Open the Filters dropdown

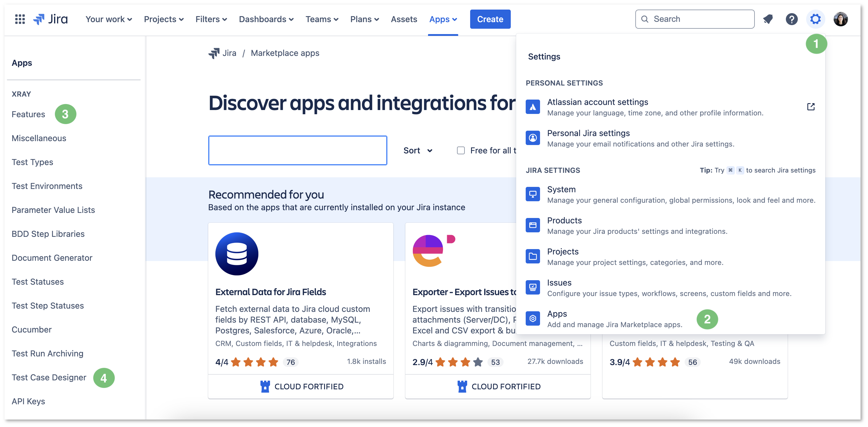coord(211,19)
